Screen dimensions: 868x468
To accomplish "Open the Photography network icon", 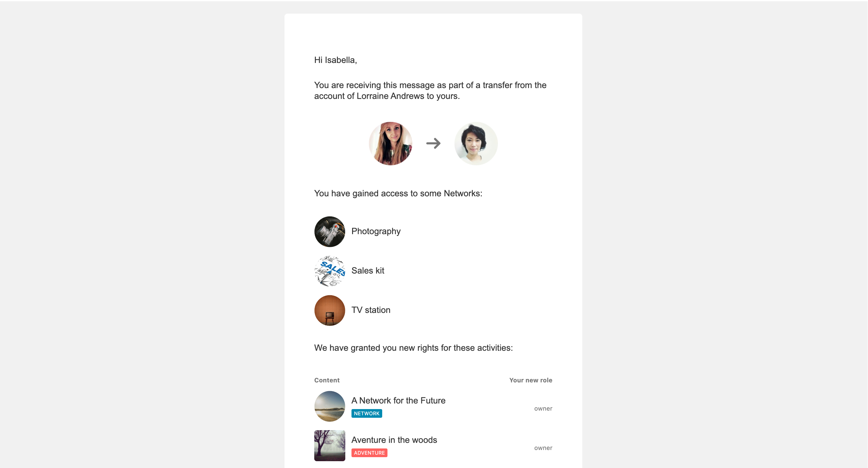I will (x=329, y=231).
